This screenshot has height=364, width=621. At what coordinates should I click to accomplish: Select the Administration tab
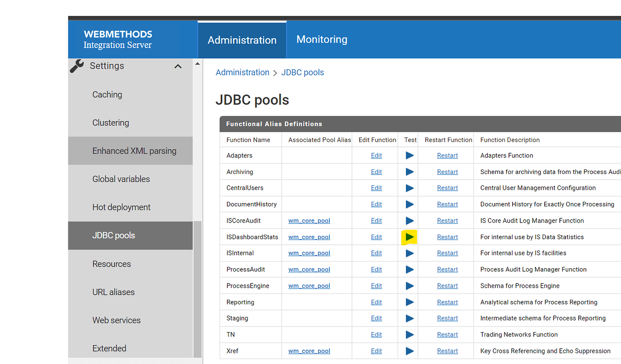(242, 40)
